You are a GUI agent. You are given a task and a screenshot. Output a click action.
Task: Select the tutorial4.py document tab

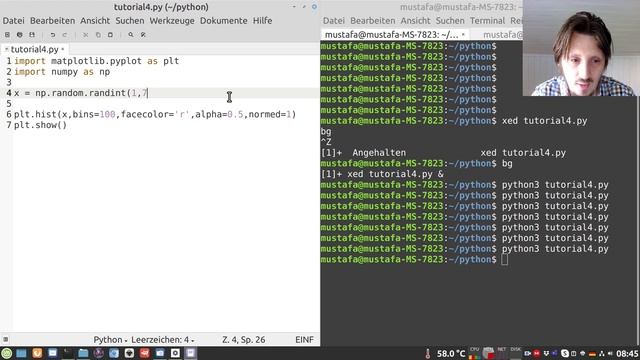click(x=34, y=49)
